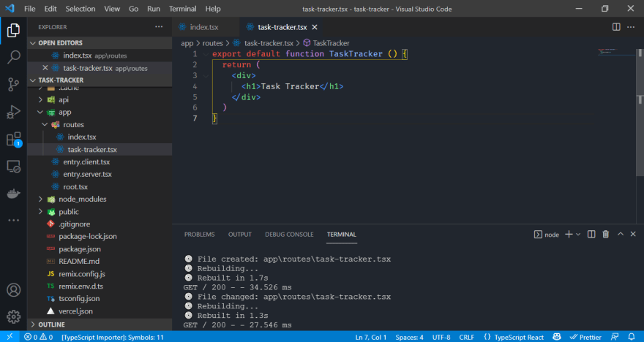The height and width of the screenshot is (342, 644).
Task: Switch to the Output panel tab
Action: point(240,235)
